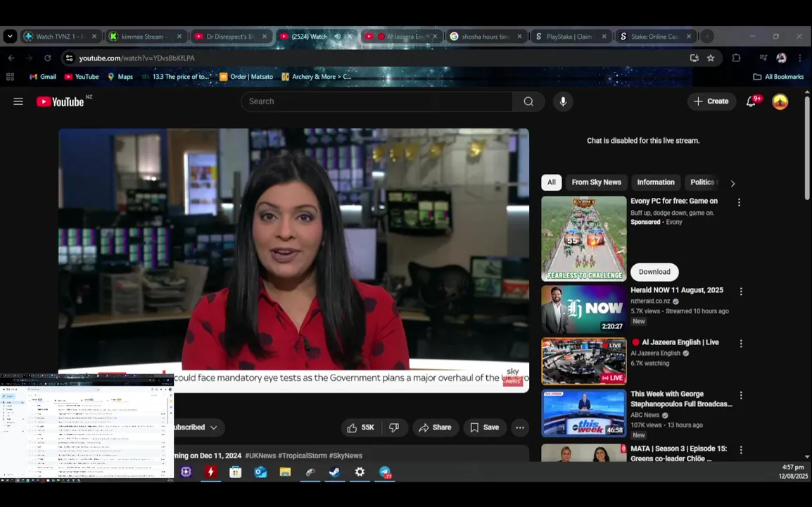Dislike the video with thumbs down
This screenshot has height=507, width=812.
pos(394,427)
